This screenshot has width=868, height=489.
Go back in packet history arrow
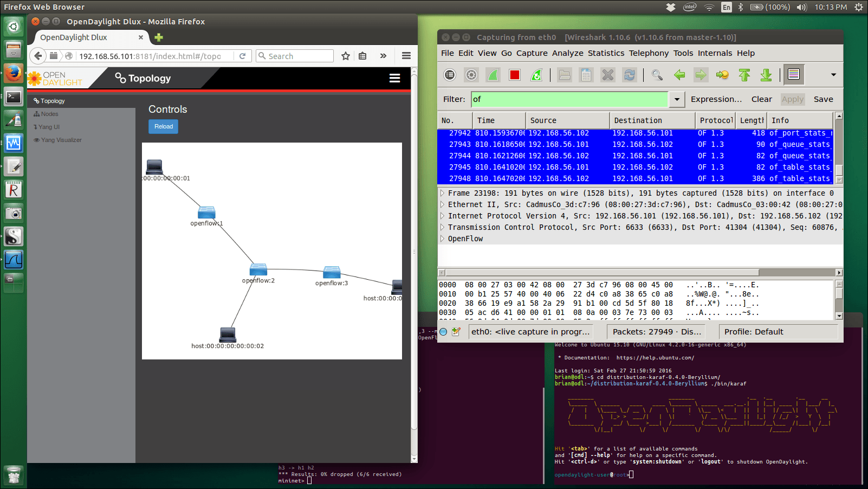[679, 75]
